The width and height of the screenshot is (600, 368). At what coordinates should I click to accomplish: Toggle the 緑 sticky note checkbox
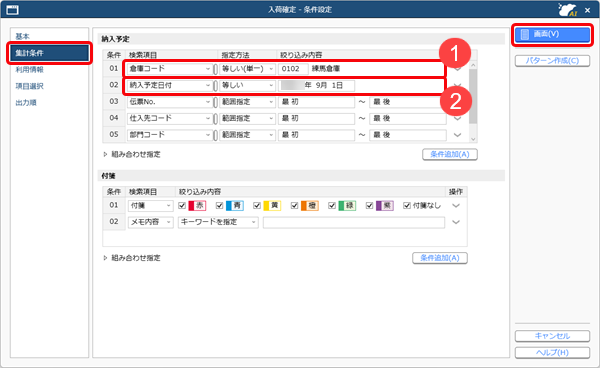pyautogui.click(x=332, y=206)
